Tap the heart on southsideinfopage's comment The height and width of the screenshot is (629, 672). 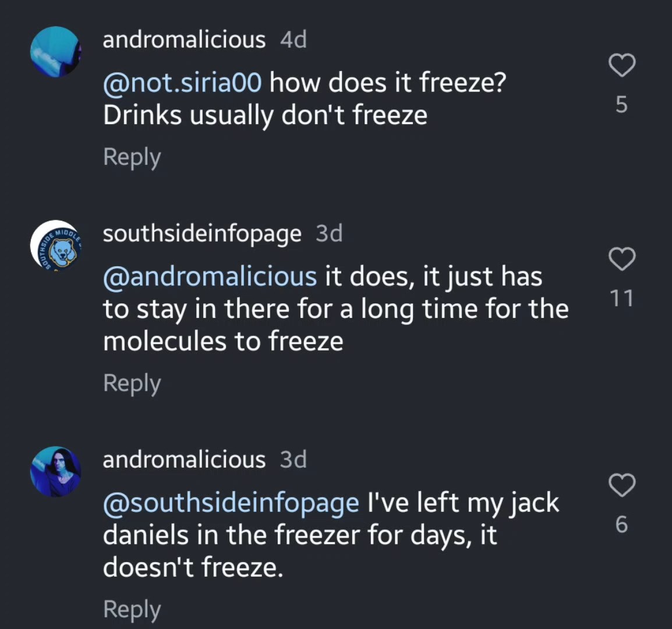coord(621,259)
